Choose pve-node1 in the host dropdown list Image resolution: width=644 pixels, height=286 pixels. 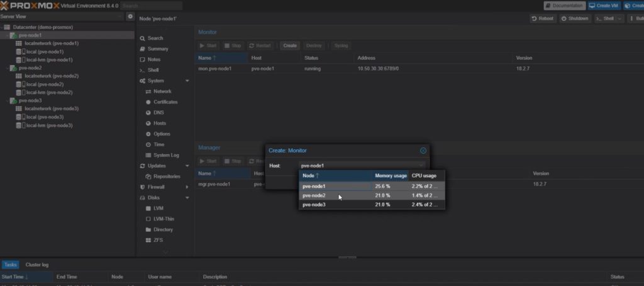(x=372, y=186)
